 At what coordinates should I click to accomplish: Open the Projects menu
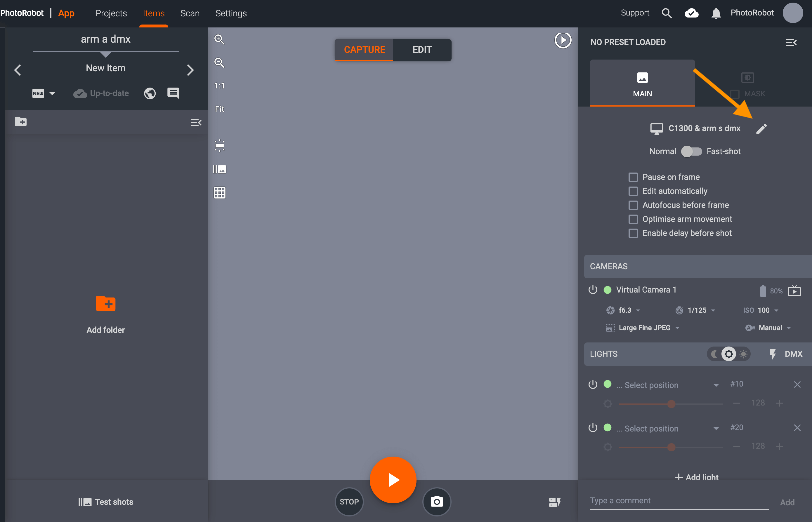111,13
